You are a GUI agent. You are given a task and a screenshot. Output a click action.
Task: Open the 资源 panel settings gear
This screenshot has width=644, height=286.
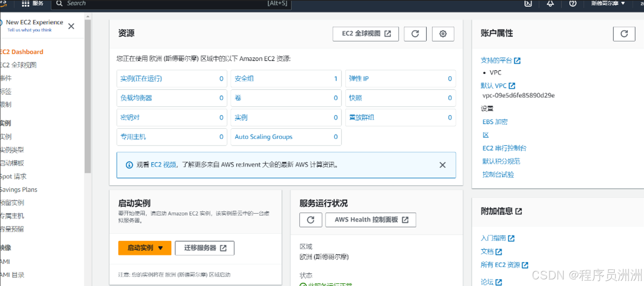coord(443,34)
